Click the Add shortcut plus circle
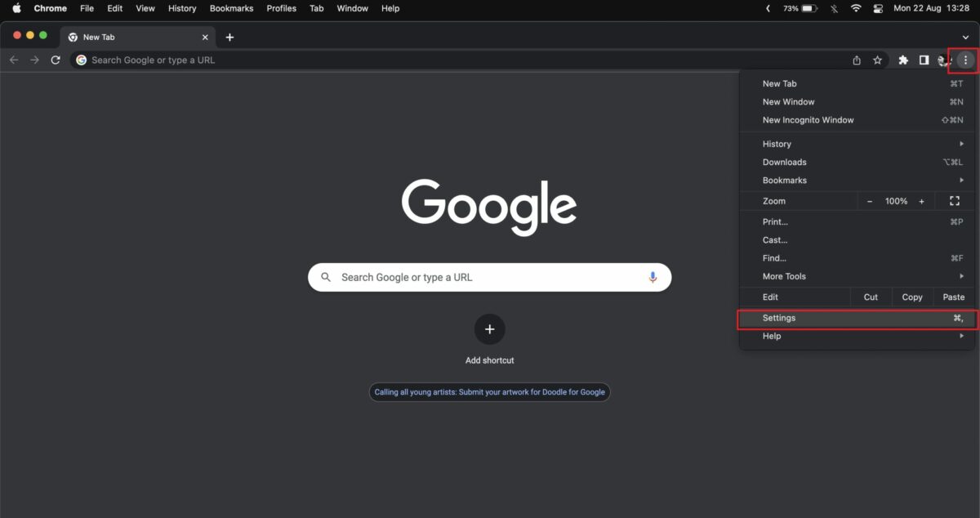980x518 pixels. (x=490, y=329)
